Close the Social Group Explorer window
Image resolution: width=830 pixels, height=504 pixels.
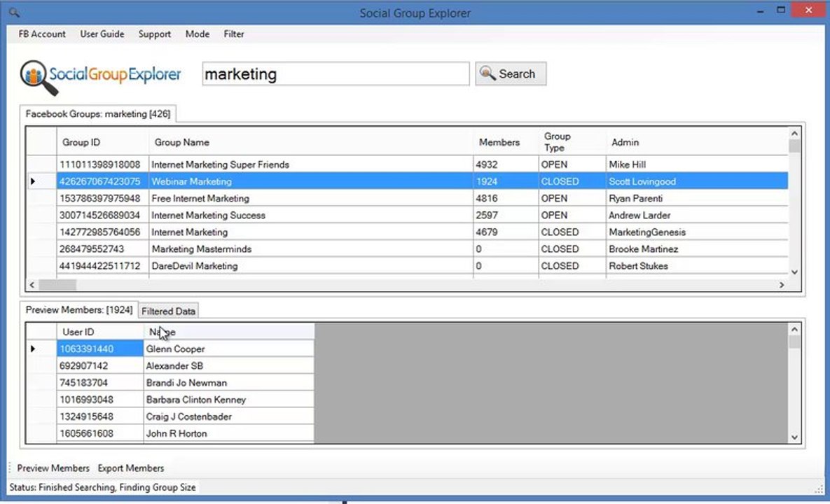(x=809, y=10)
